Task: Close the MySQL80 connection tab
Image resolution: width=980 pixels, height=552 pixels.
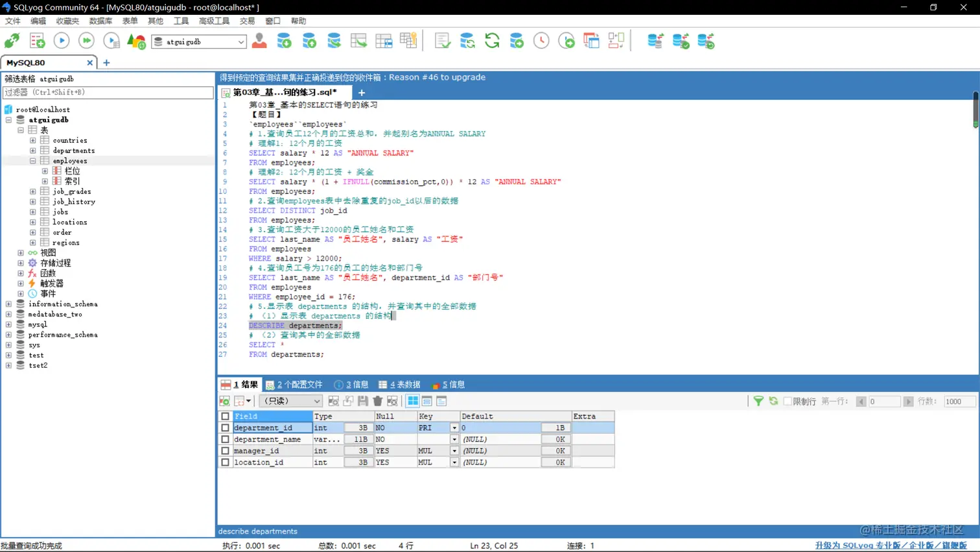Action: pos(89,63)
